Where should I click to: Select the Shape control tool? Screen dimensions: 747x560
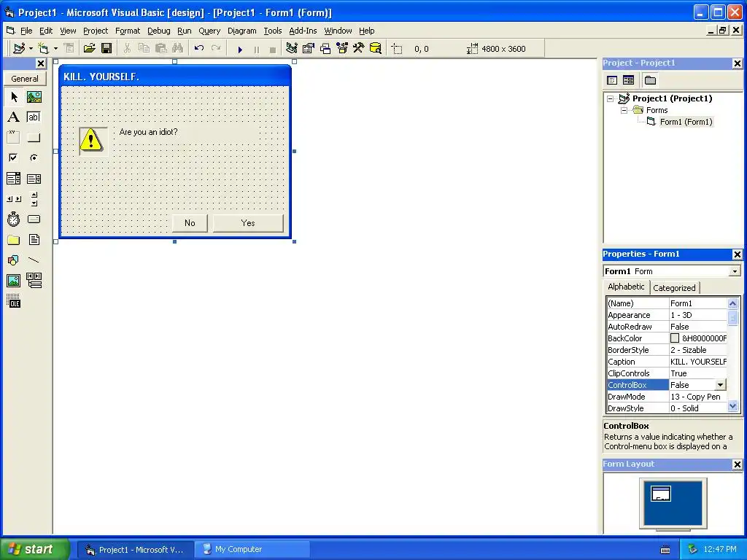pyautogui.click(x=13, y=260)
